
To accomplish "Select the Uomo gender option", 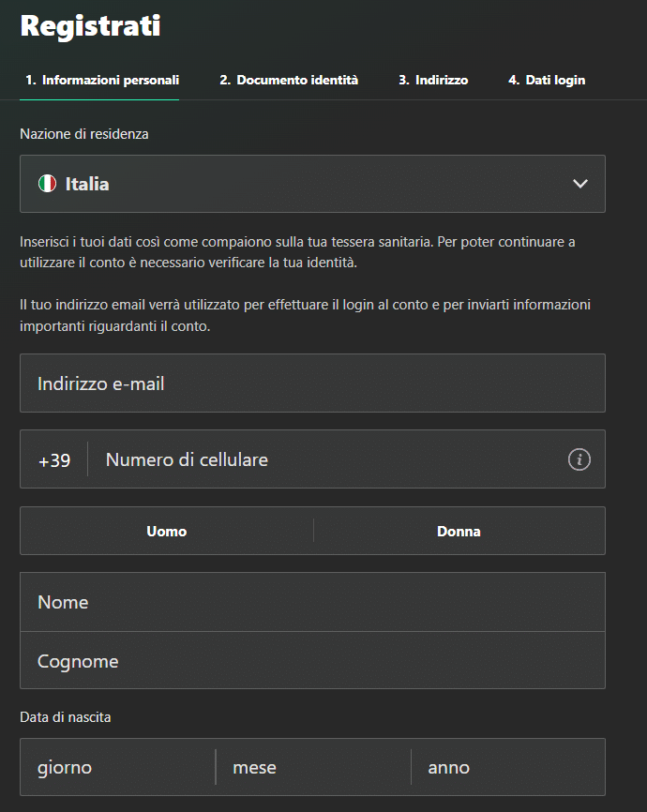I will [x=166, y=531].
